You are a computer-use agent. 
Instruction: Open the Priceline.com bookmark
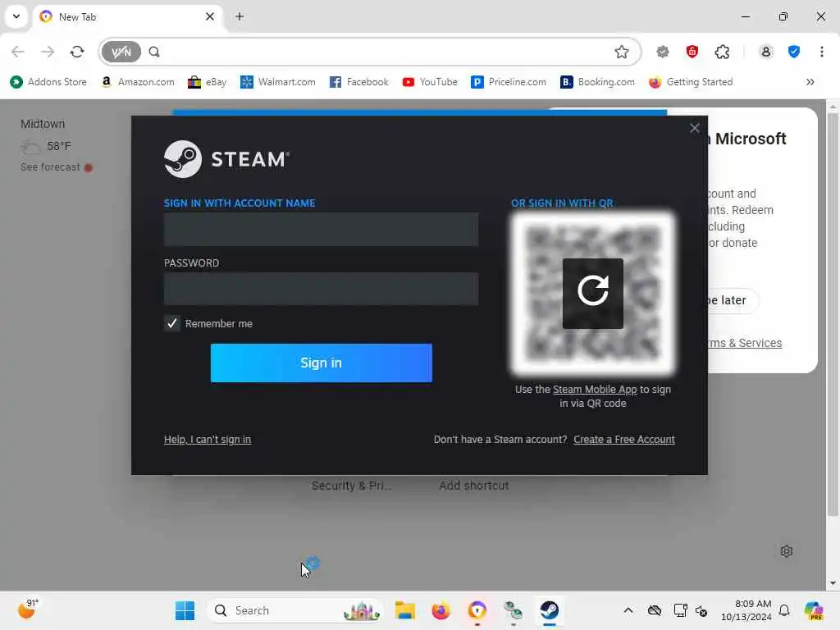pos(509,82)
